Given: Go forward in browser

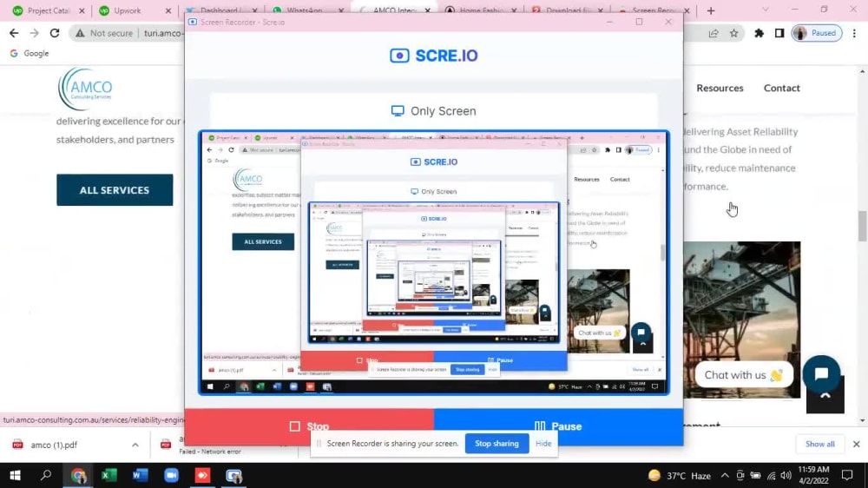Looking at the screenshot, I should tap(35, 33).
